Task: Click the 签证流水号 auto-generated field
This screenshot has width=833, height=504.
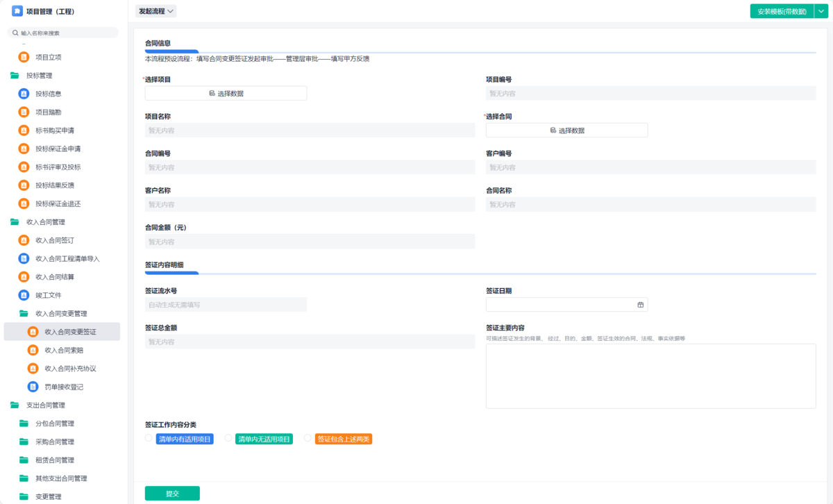Action: 226,305
